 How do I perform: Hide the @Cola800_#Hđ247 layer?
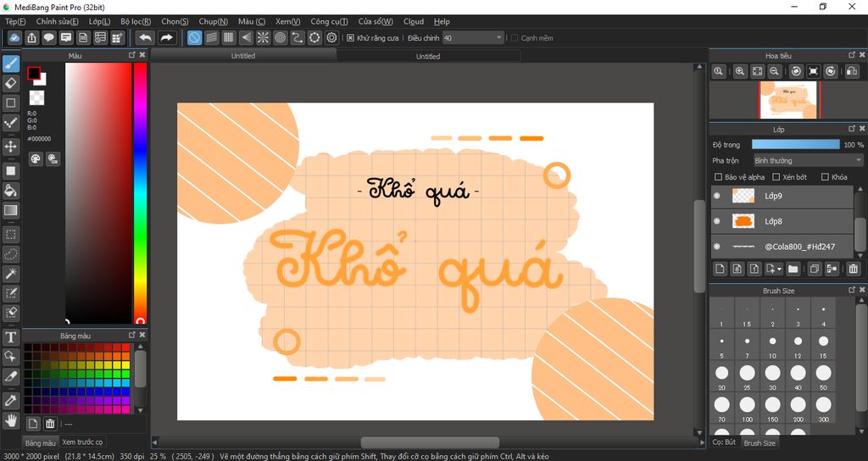pos(717,247)
